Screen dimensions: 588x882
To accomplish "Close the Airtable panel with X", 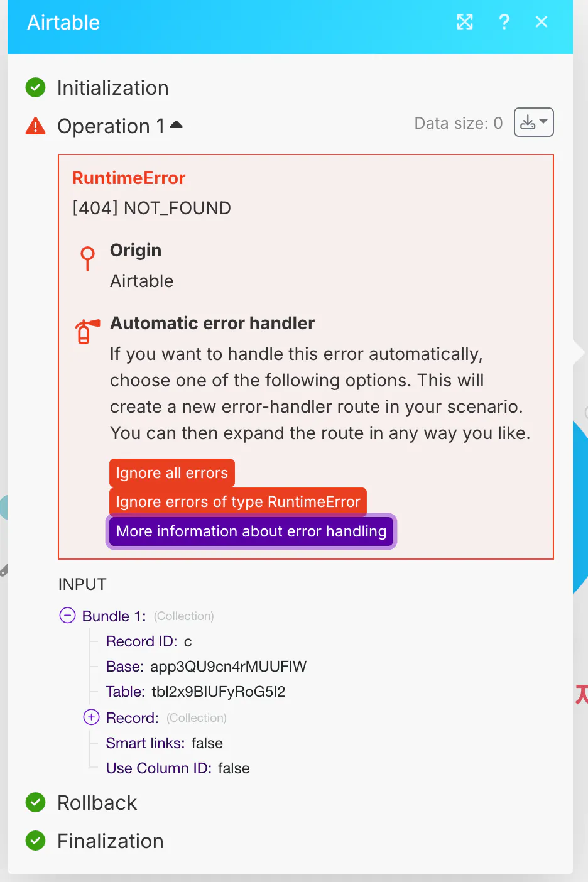I will (x=542, y=23).
